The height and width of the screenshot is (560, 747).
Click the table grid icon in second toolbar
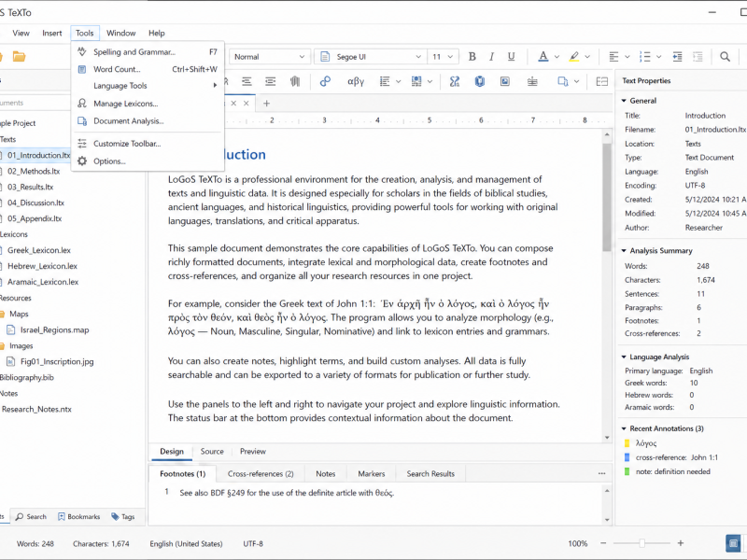pyautogui.click(x=416, y=81)
